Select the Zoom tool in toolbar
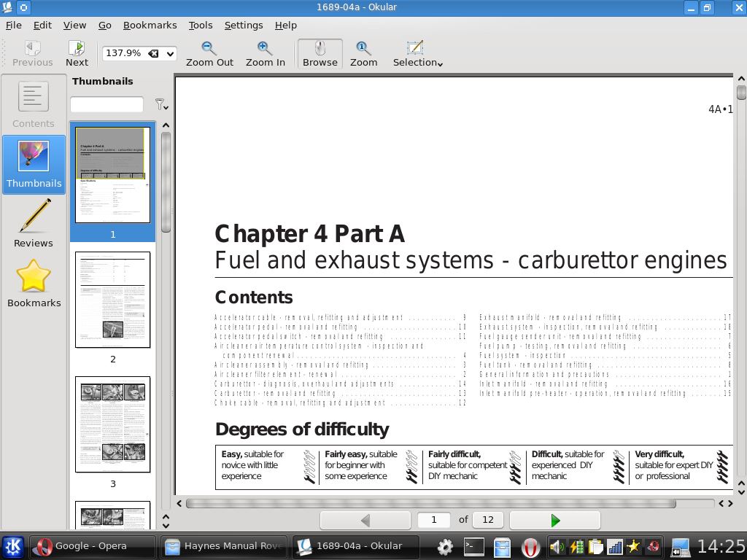 (363, 53)
